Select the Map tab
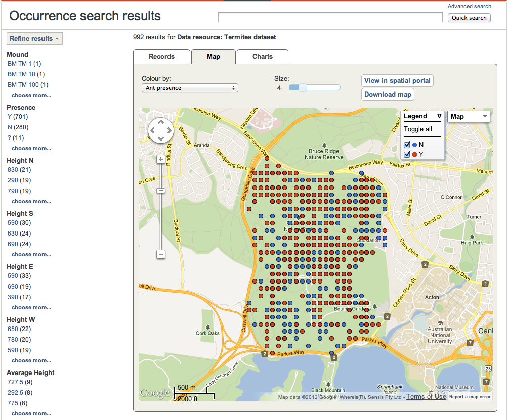The height and width of the screenshot is (420, 507). coord(214,57)
